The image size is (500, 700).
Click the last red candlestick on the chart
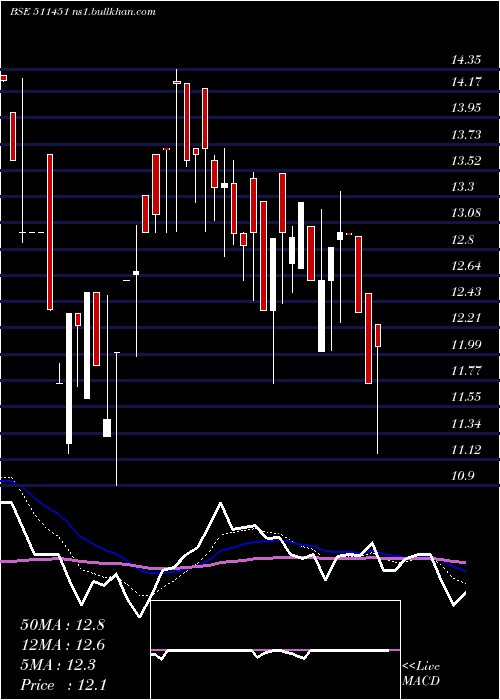tap(378, 335)
